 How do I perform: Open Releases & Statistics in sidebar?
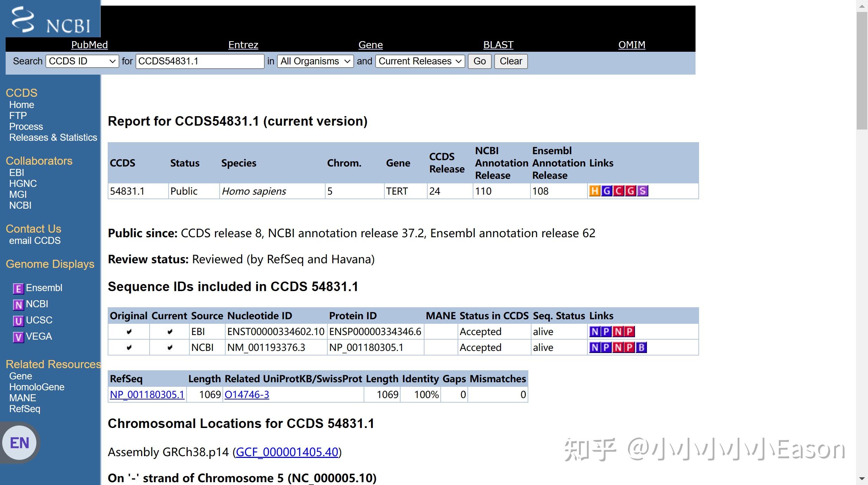click(x=53, y=138)
